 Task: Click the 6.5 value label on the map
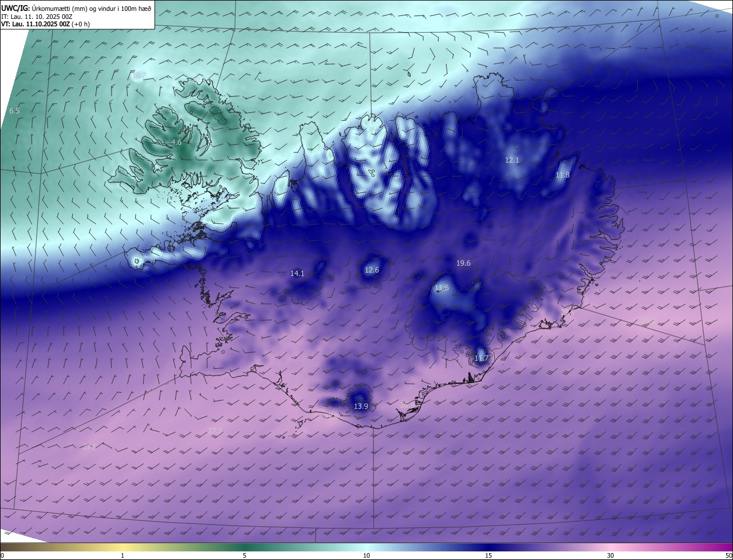point(15,111)
